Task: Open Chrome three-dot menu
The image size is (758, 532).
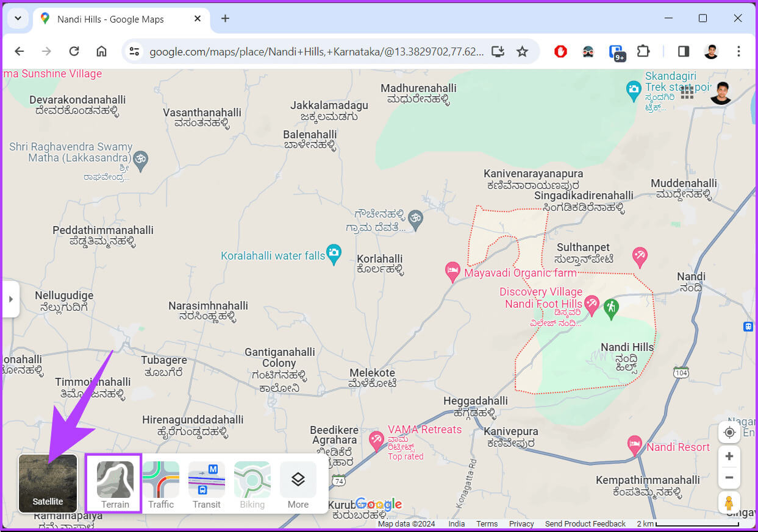Action: click(x=738, y=51)
